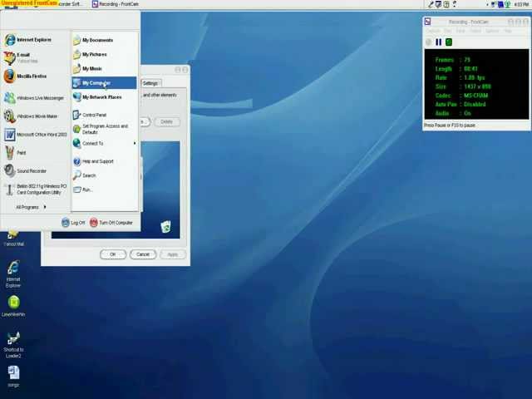
Task: Open Search from the Start menu
Action: pos(105,175)
